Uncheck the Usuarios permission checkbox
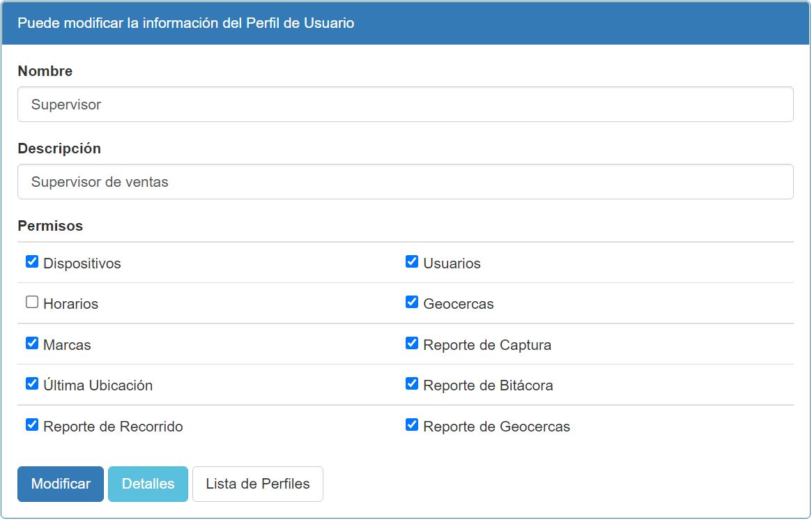 point(412,262)
